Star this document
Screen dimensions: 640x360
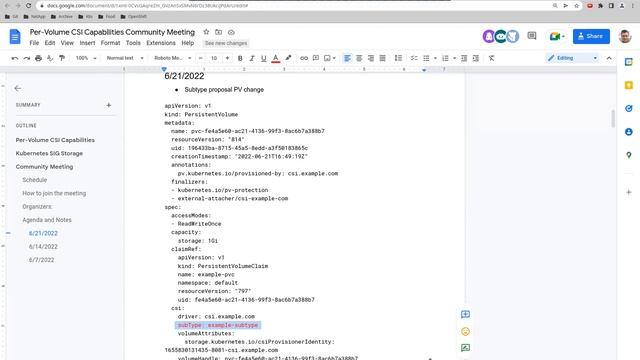206,32
